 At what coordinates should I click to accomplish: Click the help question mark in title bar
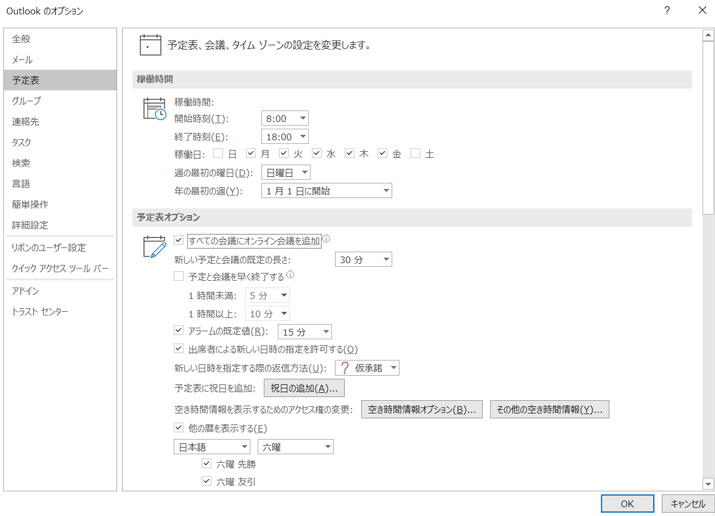[x=665, y=10]
